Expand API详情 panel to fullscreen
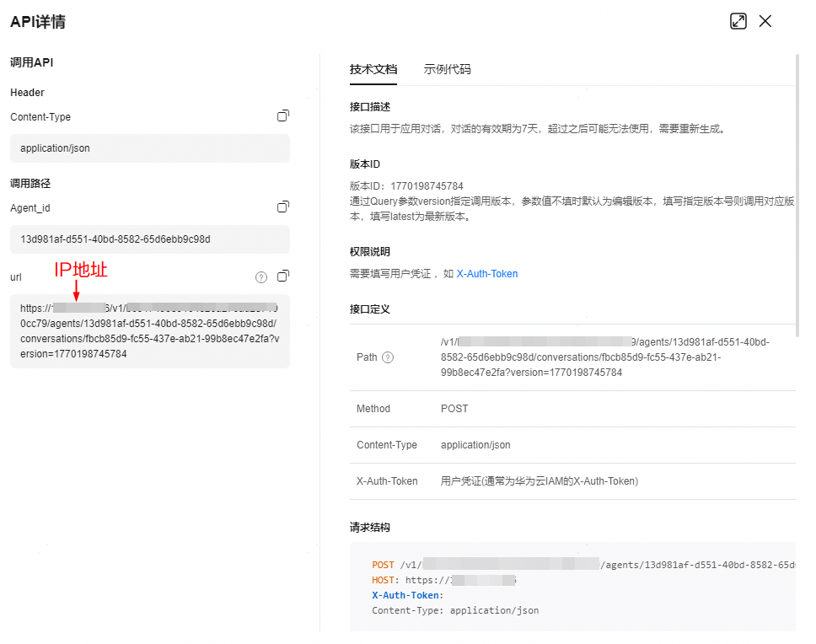This screenshot has width=816, height=644. (x=738, y=22)
